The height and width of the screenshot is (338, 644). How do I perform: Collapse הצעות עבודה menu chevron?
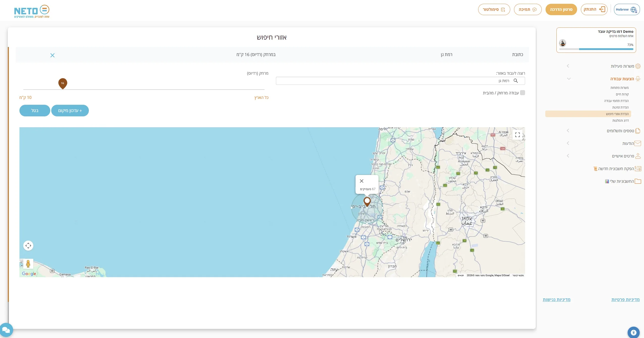[569, 79]
